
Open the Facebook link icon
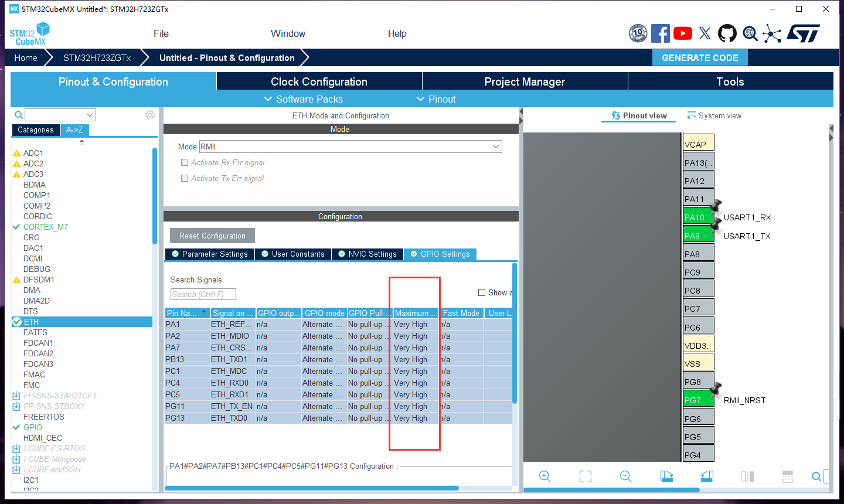[660, 33]
